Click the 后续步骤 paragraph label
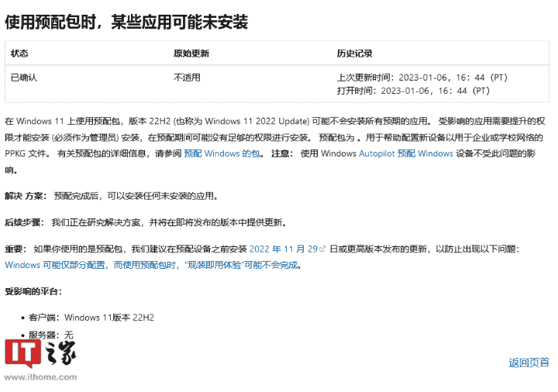The image size is (558, 392). (24, 222)
